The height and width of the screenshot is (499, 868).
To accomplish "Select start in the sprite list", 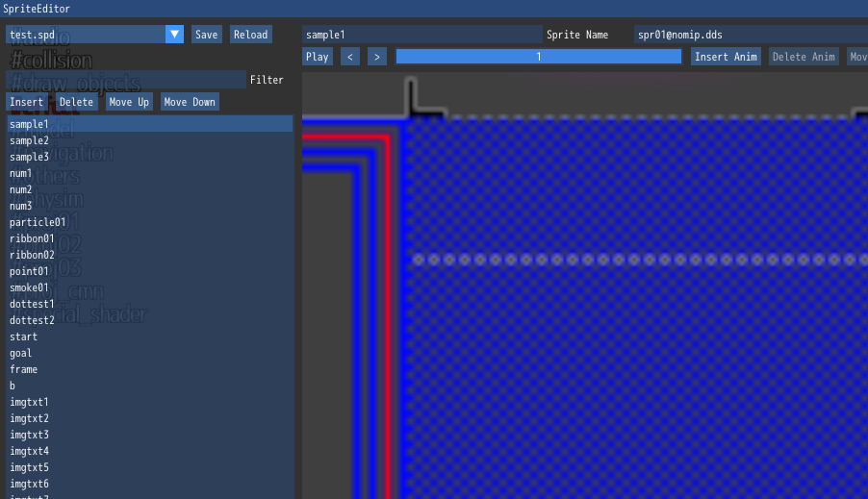I will [149, 337].
